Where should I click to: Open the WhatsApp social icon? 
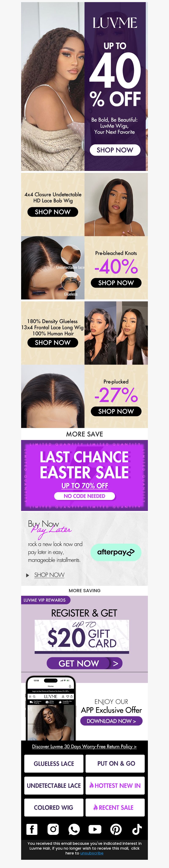coord(74,829)
